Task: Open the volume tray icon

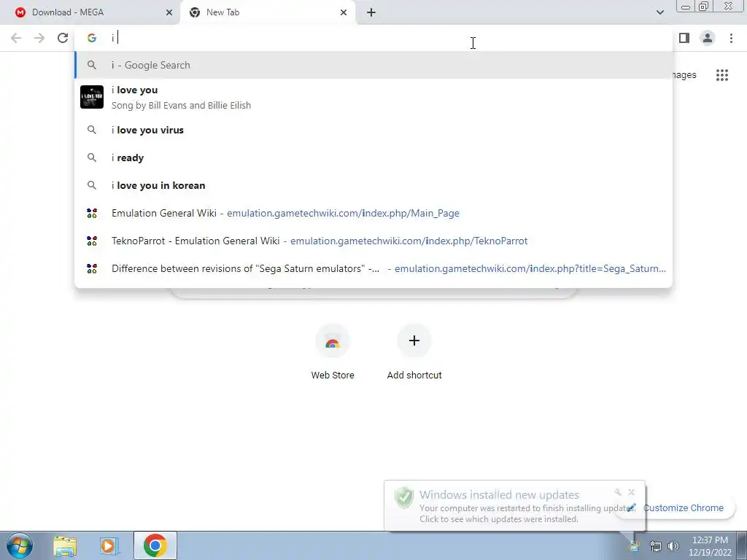Action: tap(673, 546)
